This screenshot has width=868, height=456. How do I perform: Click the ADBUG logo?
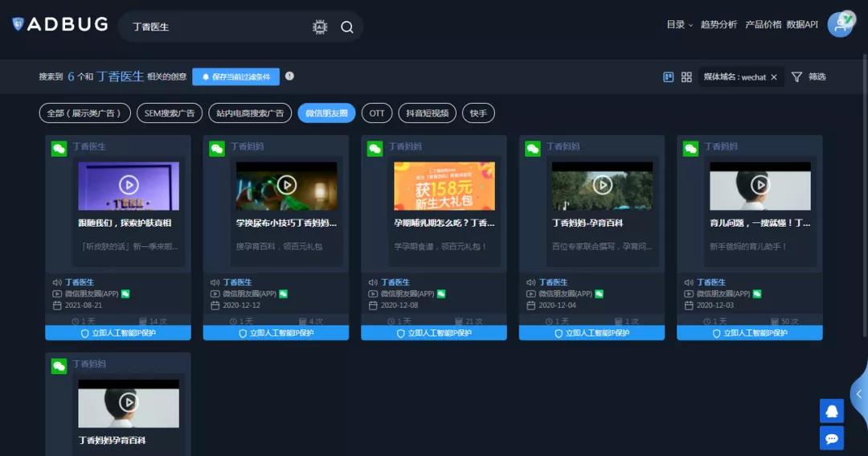[x=60, y=24]
